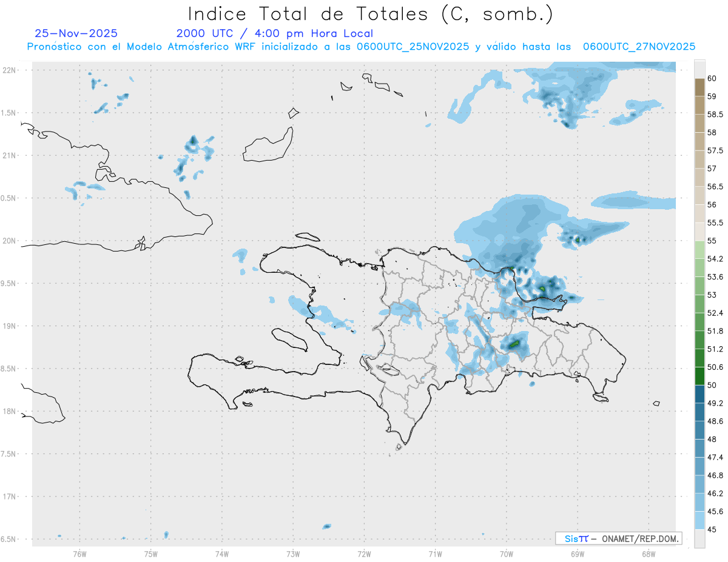Click the "21N" latitude label

[10, 156]
